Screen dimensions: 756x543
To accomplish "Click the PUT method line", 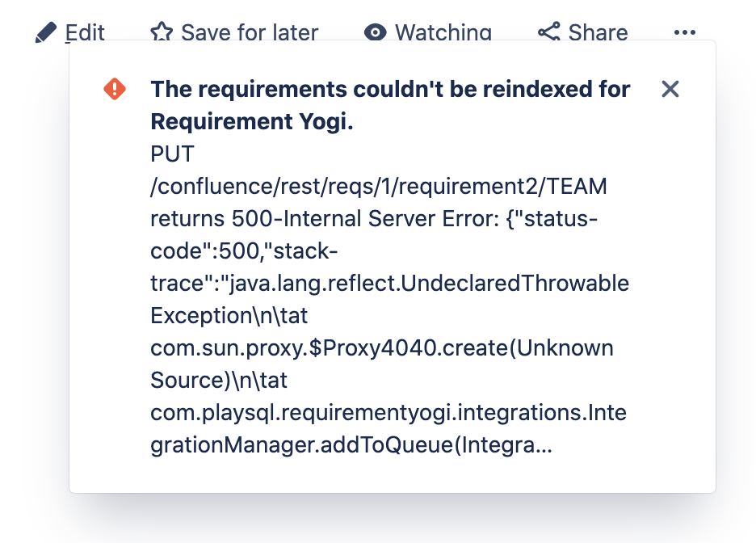I will pyautogui.click(x=173, y=154).
